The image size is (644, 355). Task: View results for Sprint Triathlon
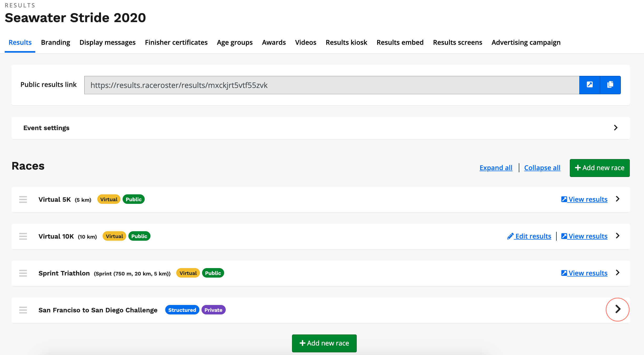click(584, 273)
